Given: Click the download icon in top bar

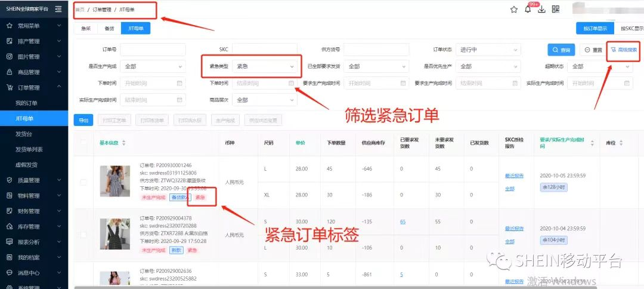Looking at the screenshot, I should coord(541,10).
